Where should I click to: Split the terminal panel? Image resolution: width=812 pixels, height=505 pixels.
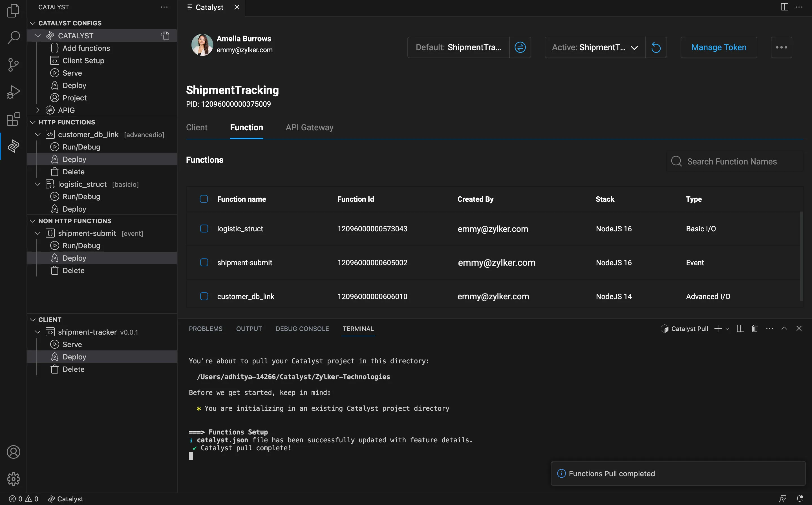pos(740,329)
